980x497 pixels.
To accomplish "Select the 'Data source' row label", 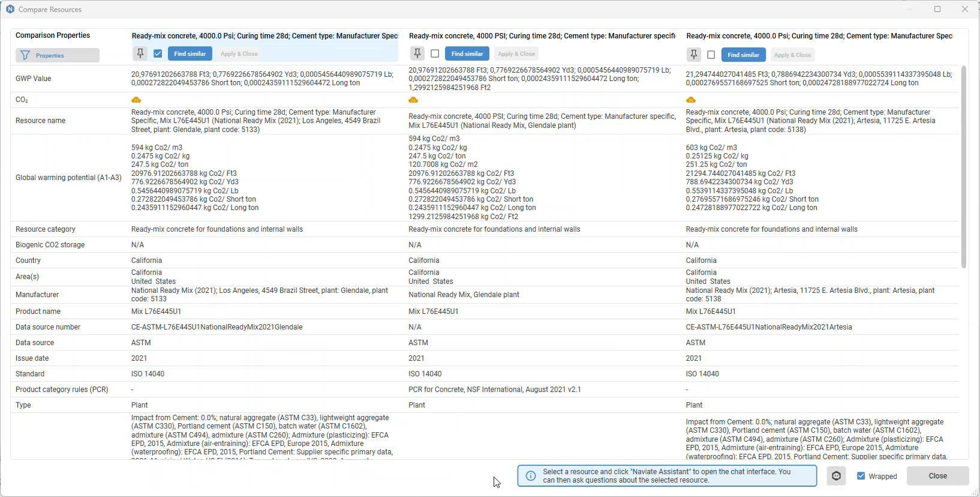I will (x=35, y=343).
